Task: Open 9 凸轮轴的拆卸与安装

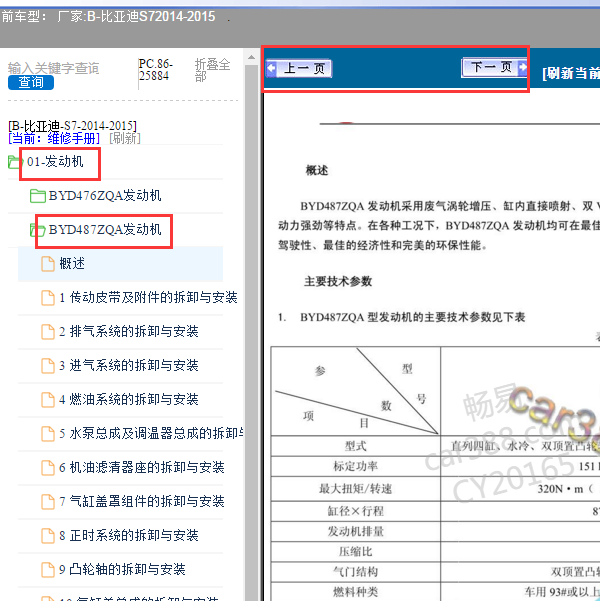Action: click(122, 570)
